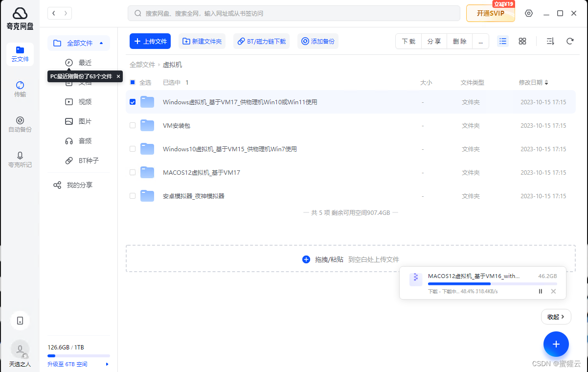Refresh the file list
The image size is (588, 372).
(x=570, y=41)
